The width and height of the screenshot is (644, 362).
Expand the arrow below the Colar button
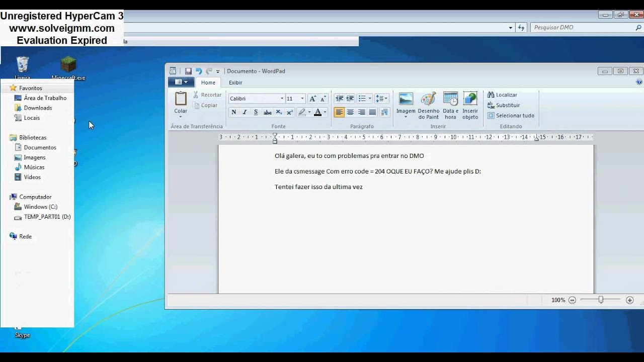pyautogui.click(x=181, y=117)
